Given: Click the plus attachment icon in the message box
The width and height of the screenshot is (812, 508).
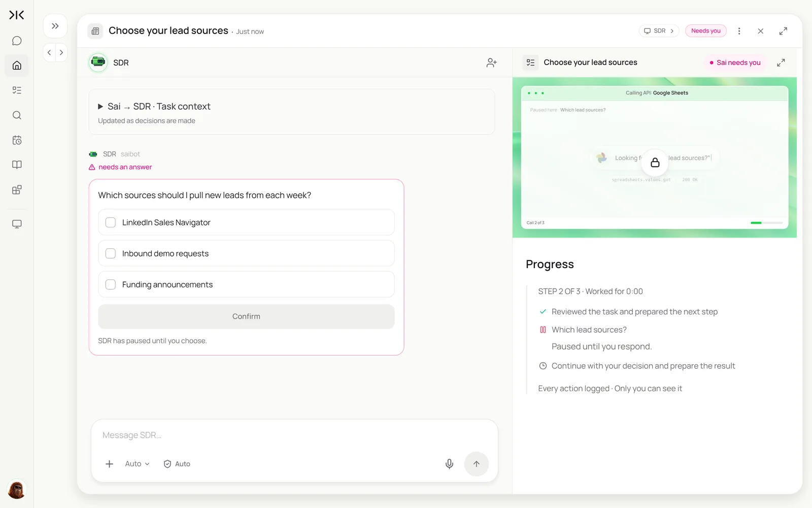Looking at the screenshot, I should pyautogui.click(x=109, y=464).
